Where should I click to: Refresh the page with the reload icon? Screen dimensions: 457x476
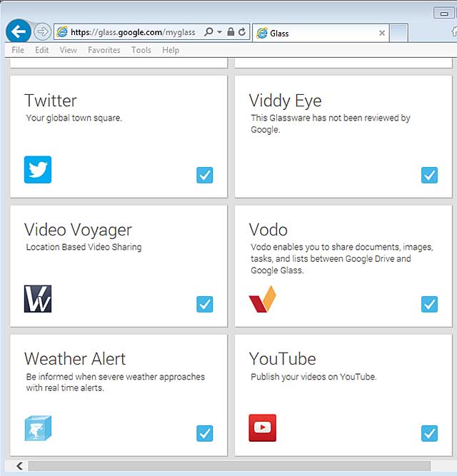[x=242, y=31]
